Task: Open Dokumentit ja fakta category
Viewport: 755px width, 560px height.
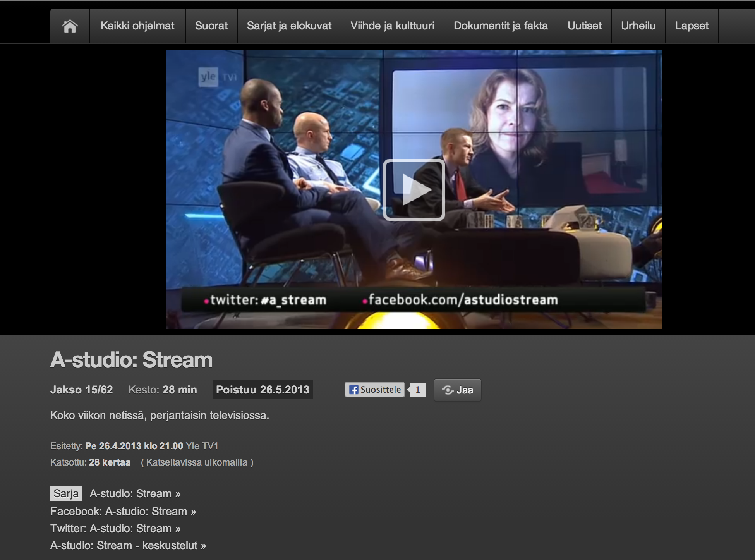Action: (x=501, y=26)
